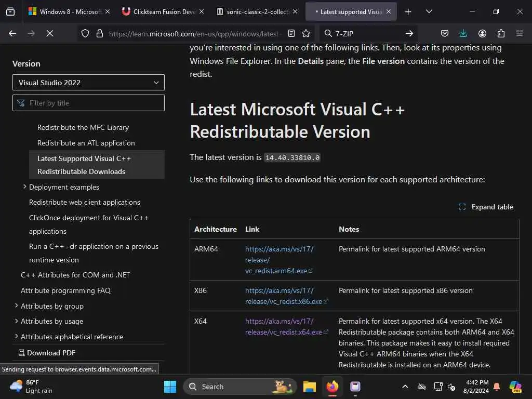Open Attribute programming FAQ
The width and height of the screenshot is (532, 399).
coord(66,290)
